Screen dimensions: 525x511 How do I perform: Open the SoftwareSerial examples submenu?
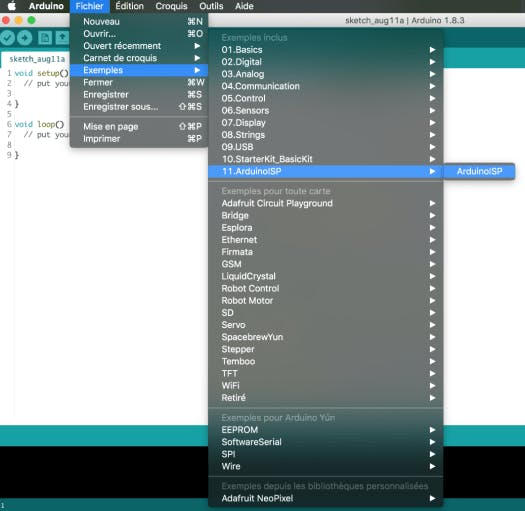[325, 442]
